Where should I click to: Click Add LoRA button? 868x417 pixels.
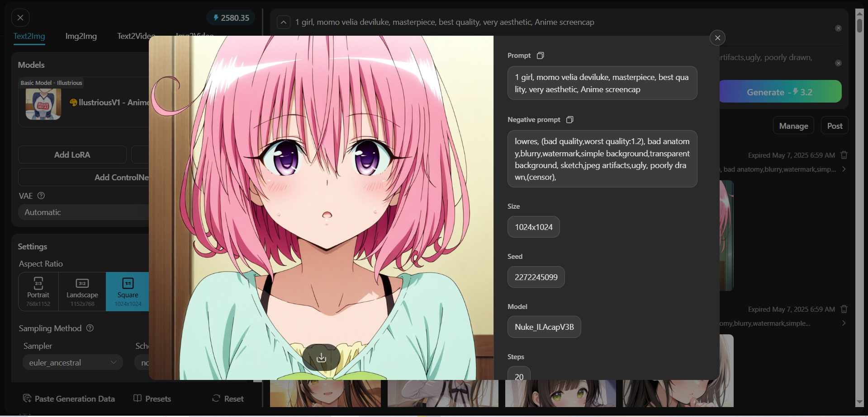(x=72, y=155)
